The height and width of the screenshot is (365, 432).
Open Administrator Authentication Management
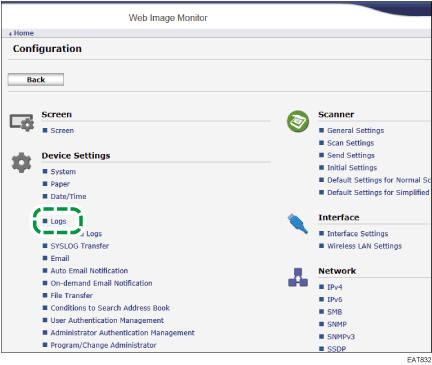tap(122, 333)
